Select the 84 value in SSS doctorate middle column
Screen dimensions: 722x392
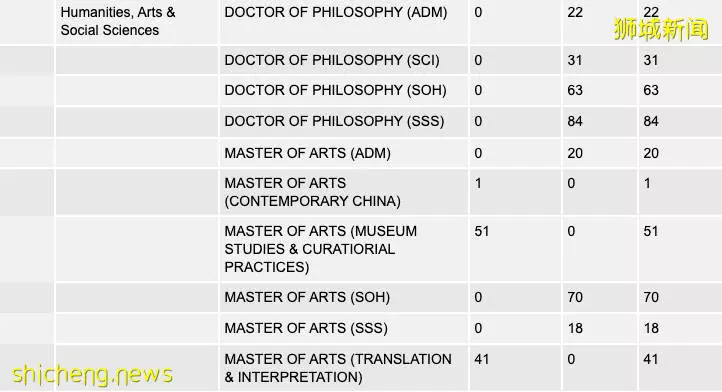coord(575,122)
